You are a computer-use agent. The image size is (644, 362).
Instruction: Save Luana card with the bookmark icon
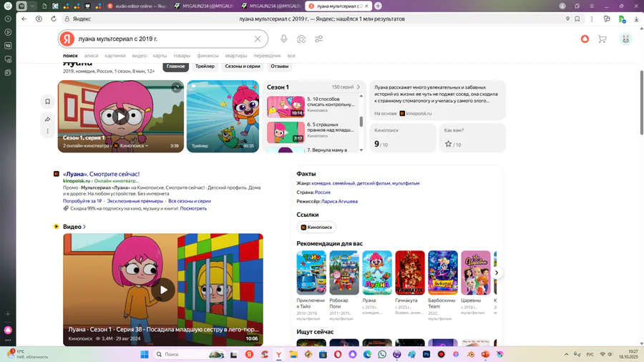[x=48, y=102]
